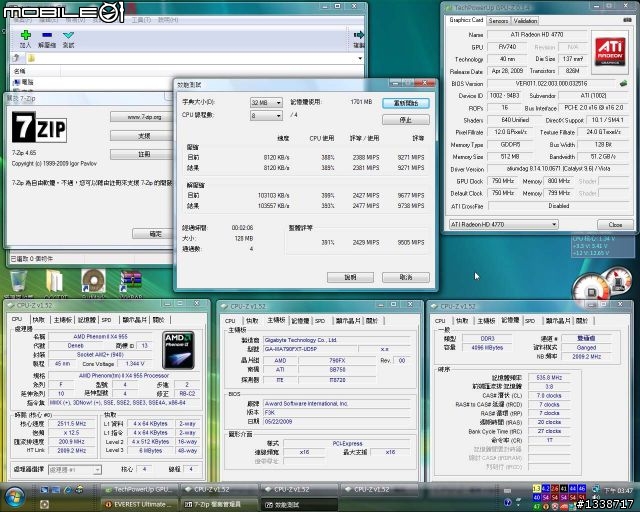Click the TechPowerUp GPU-Z taskbar button
This screenshot has width=640, height=512.
[x=138, y=489]
